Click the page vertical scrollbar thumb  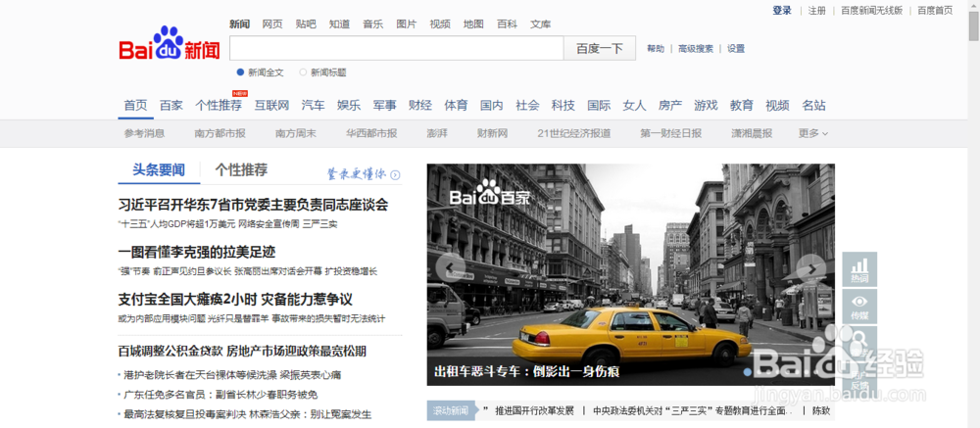974,25
